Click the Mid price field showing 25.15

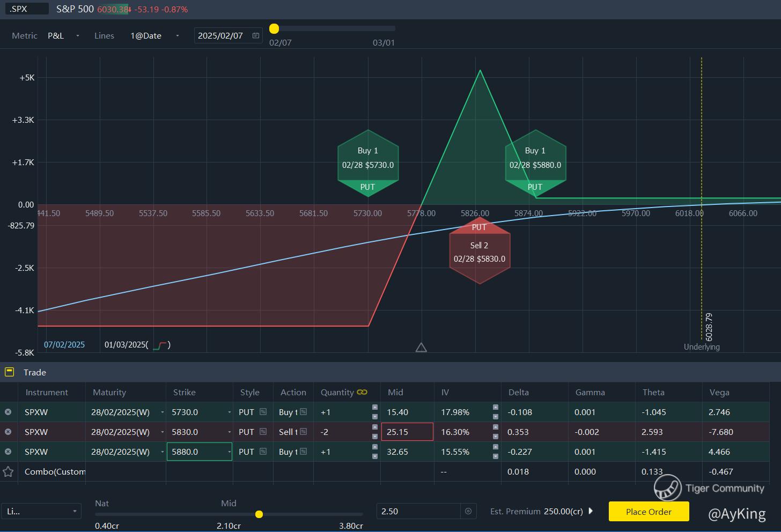click(407, 432)
